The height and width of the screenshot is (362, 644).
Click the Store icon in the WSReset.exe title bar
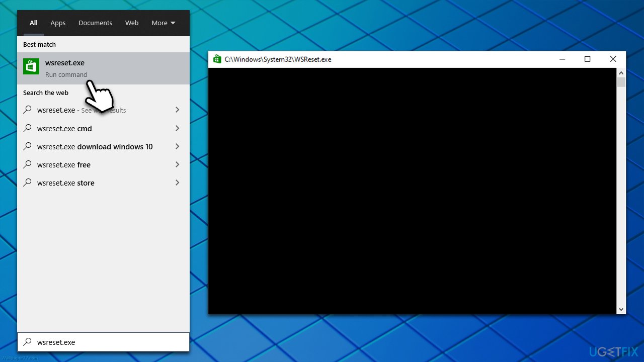[x=217, y=59]
